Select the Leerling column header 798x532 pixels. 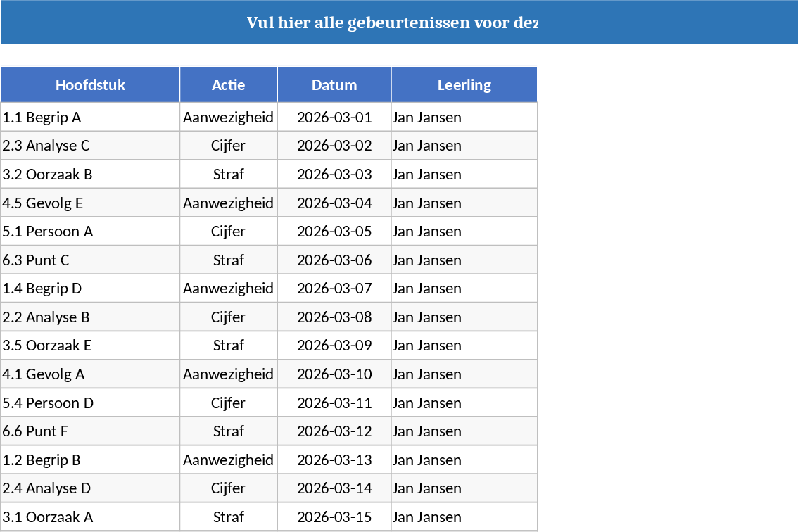tap(464, 85)
